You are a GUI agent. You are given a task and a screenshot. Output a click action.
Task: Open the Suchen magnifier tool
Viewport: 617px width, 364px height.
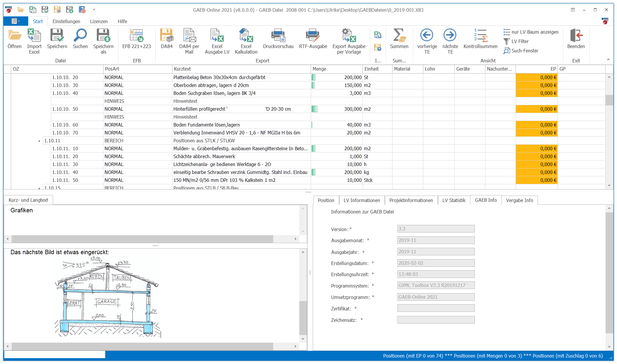tap(80, 36)
